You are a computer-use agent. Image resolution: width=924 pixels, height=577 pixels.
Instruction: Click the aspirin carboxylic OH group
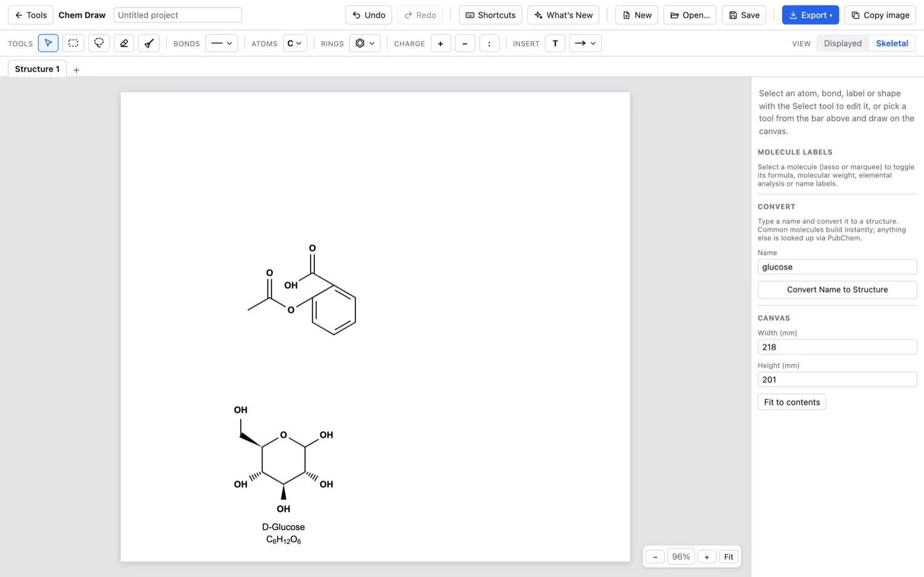click(x=291, y=285)
